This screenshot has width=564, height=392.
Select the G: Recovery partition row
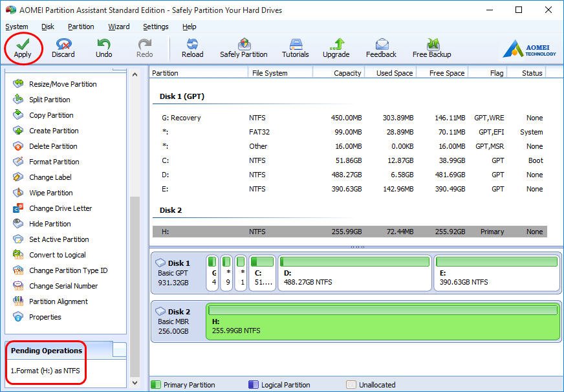coord(350,118)
